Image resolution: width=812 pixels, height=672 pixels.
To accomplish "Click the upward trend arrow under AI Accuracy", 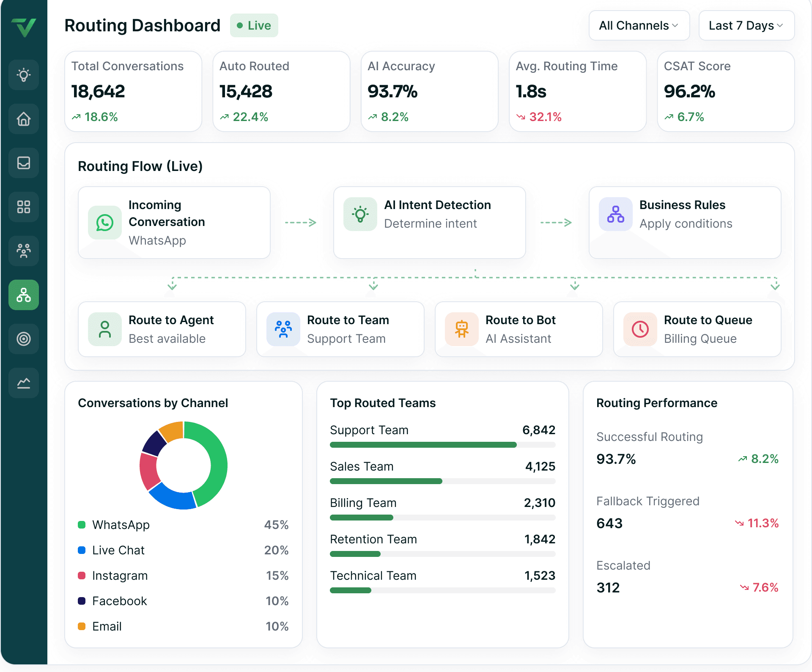I will click(x=372, y=117).
